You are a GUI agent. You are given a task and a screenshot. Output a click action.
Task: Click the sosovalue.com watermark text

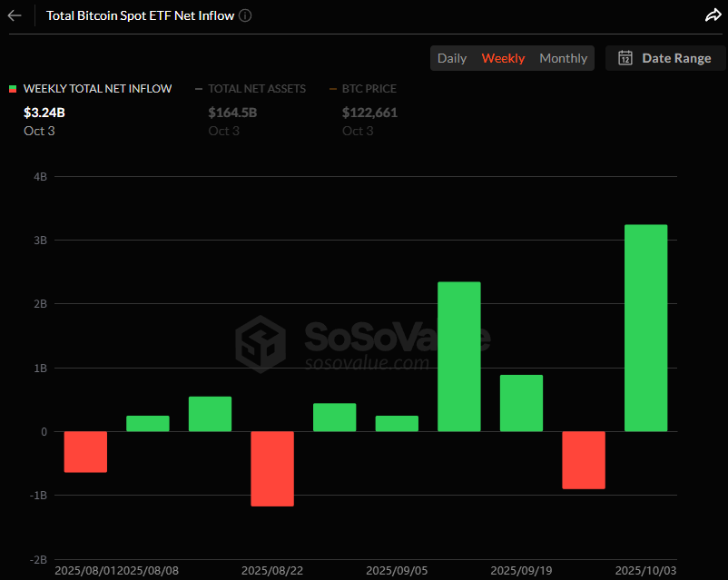click(x=365, y=363)
